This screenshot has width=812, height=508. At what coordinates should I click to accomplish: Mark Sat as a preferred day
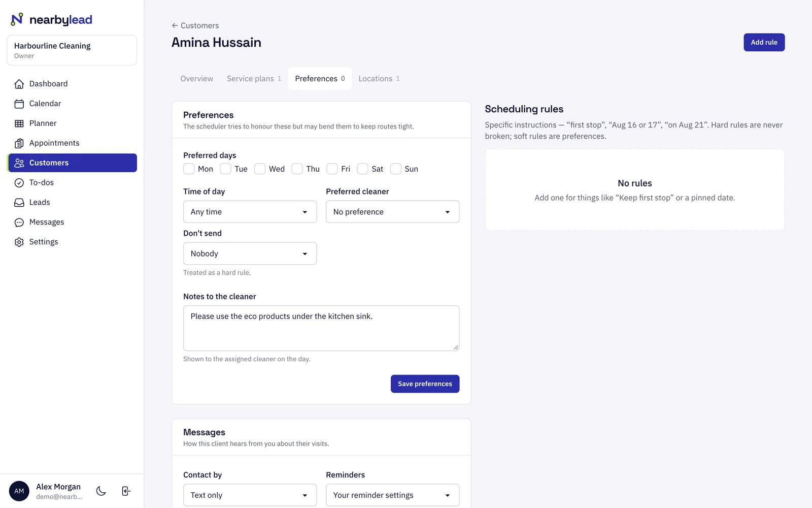pos(363,169)
